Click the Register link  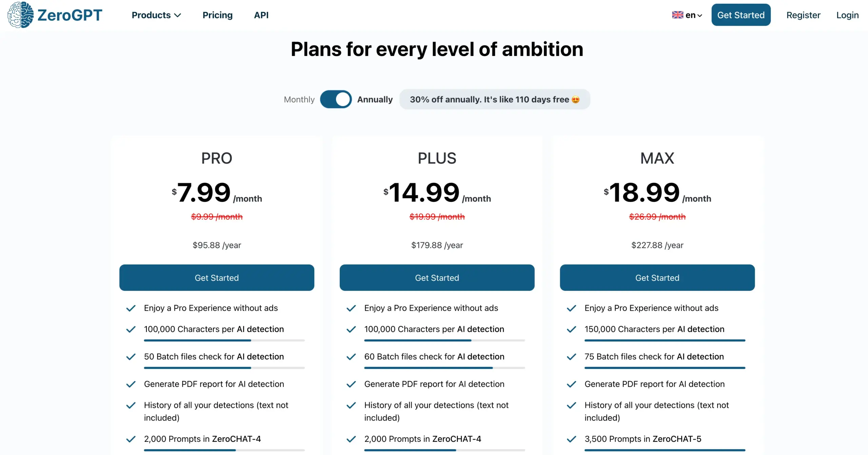coord(803,15)
